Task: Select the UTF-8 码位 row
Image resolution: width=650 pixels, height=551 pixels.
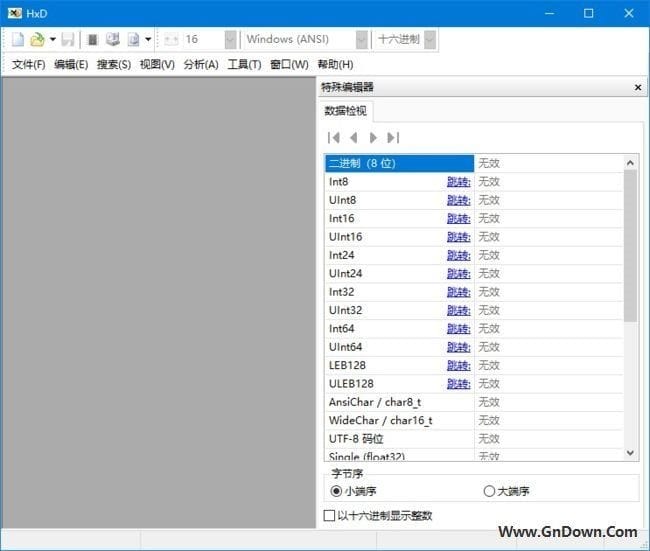Action: pos(474,439)
